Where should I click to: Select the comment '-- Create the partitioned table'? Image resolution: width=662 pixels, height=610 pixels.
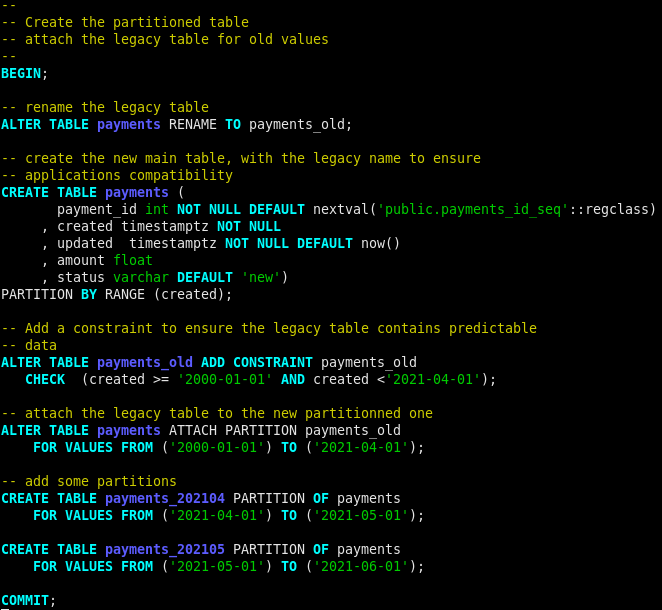click(x=125, y=22)
